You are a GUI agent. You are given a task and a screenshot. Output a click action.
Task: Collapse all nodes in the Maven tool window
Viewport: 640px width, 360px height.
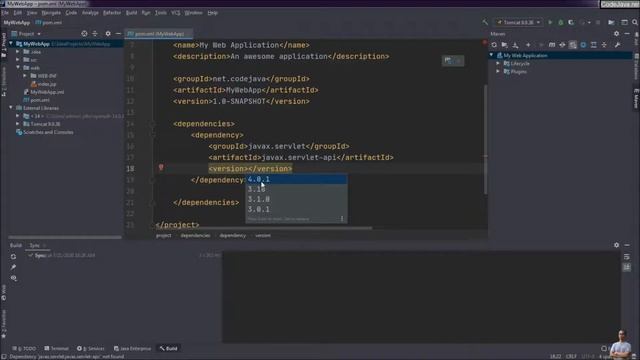(604, 45)
